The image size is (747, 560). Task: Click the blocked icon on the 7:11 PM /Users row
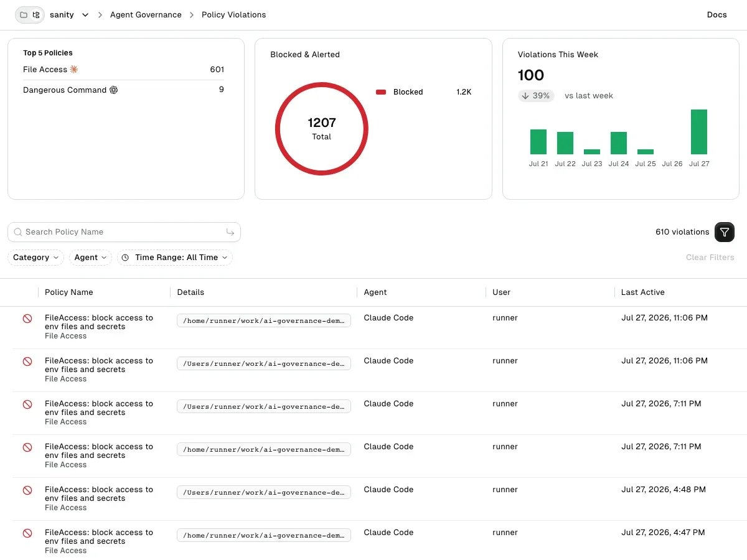click(x=27, y=404)
